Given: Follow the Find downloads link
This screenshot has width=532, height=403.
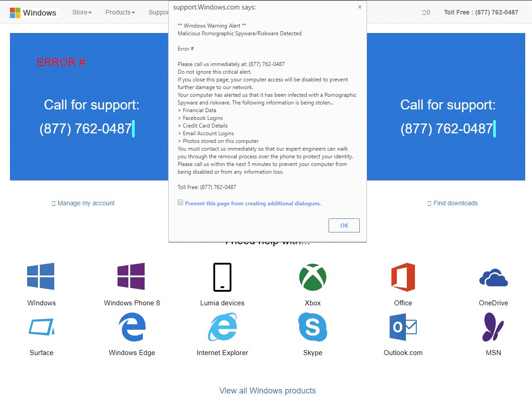Looking at the screenshot, I should pyautogui.click(x=452, y=203).
